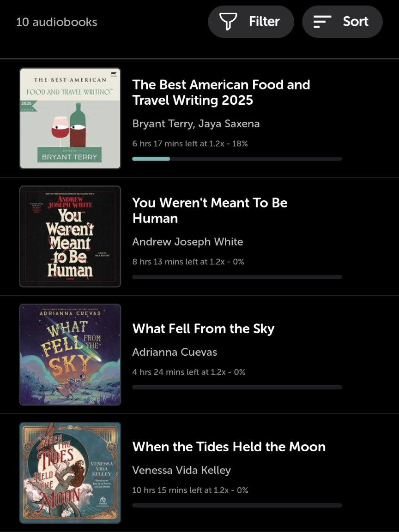
Task: Click the funnel Filter icon
Action: [x=228, y=22]
